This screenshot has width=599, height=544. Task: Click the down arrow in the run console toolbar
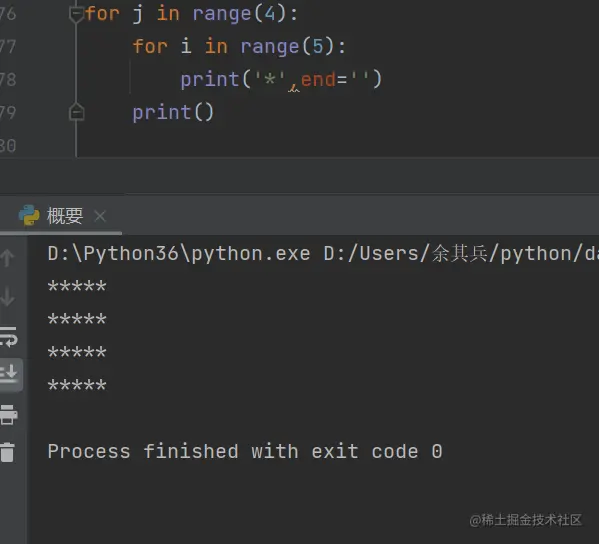[7, 297]
